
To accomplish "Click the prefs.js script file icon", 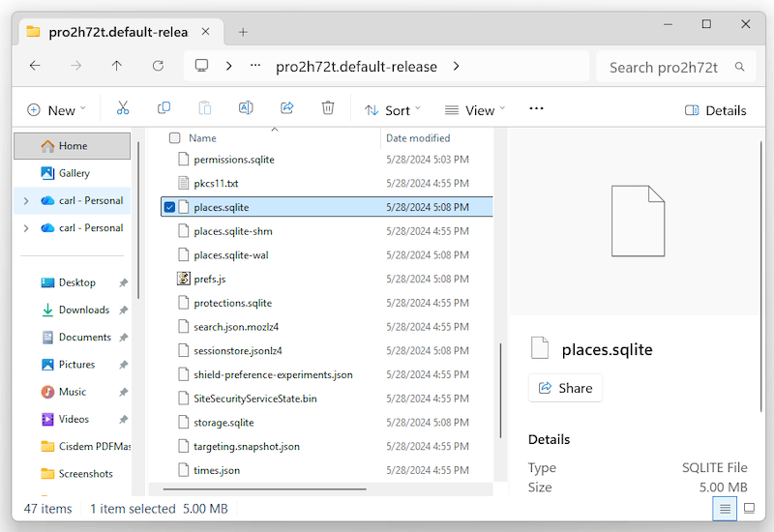I will click(x=183, y=279).
